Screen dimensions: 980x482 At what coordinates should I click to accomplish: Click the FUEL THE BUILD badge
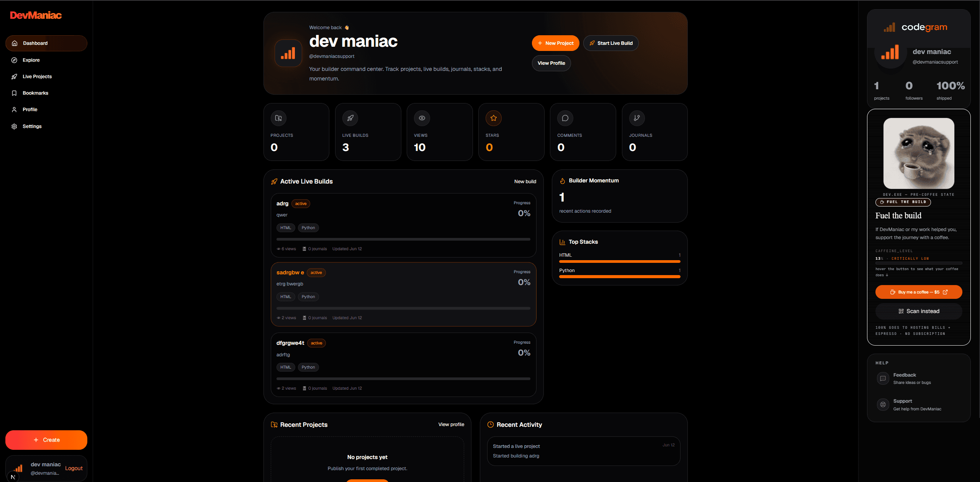[x=903, y=202]
